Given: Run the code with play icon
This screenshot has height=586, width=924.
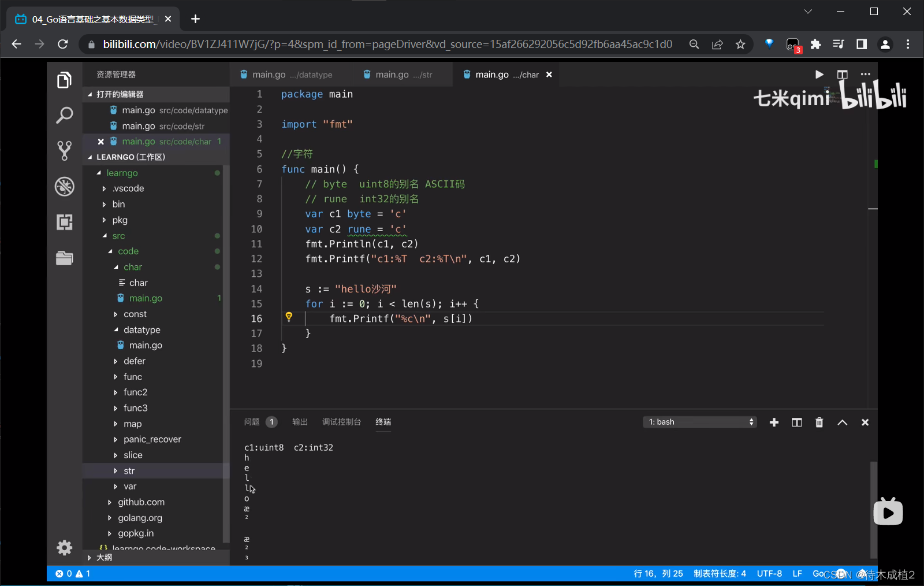Looking at the screenshot, I should click(x=819, y=75).
